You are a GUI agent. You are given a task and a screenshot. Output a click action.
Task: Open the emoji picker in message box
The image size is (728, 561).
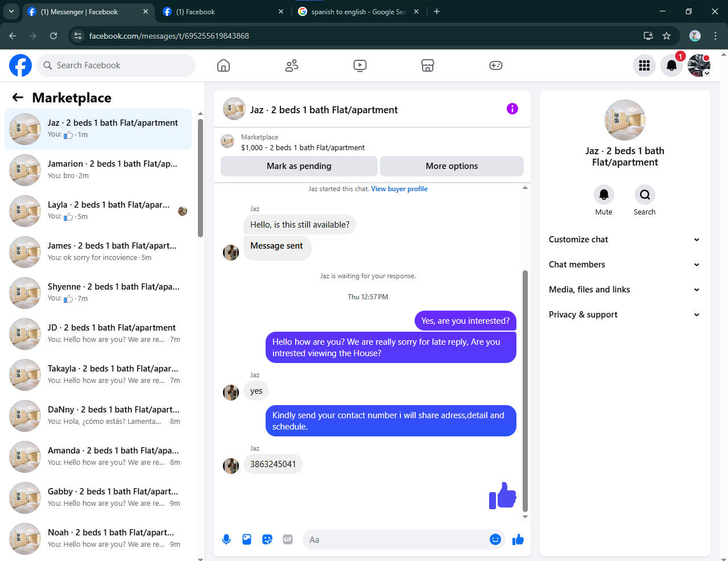click(x=495, y=539)
